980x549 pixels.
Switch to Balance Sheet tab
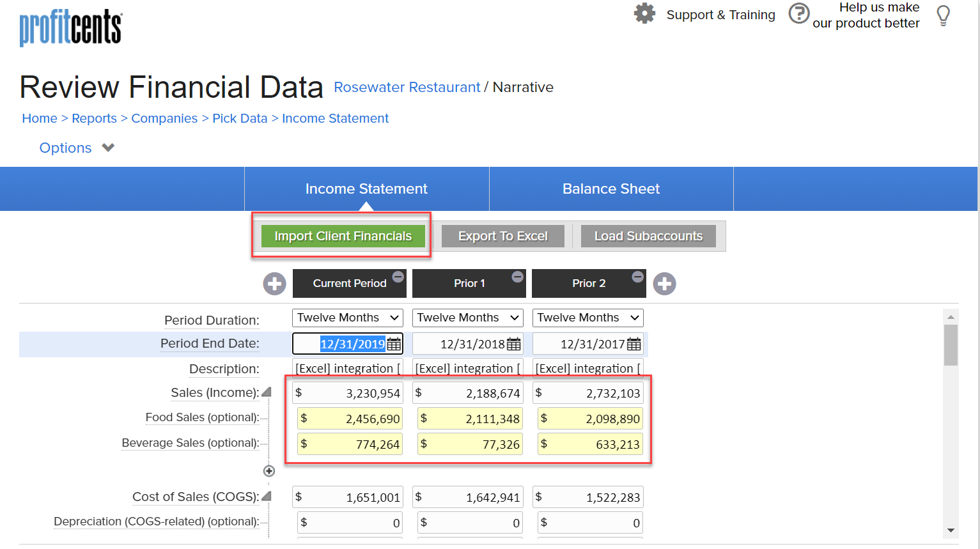611,189
